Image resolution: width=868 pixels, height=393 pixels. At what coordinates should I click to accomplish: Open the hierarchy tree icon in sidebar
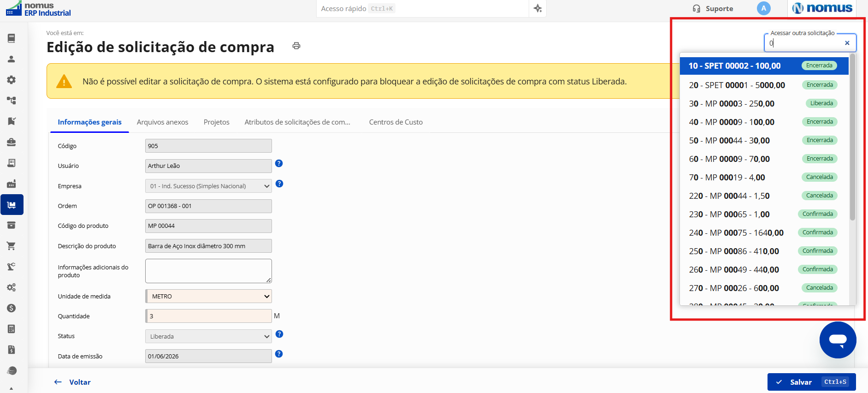(12, 101)
